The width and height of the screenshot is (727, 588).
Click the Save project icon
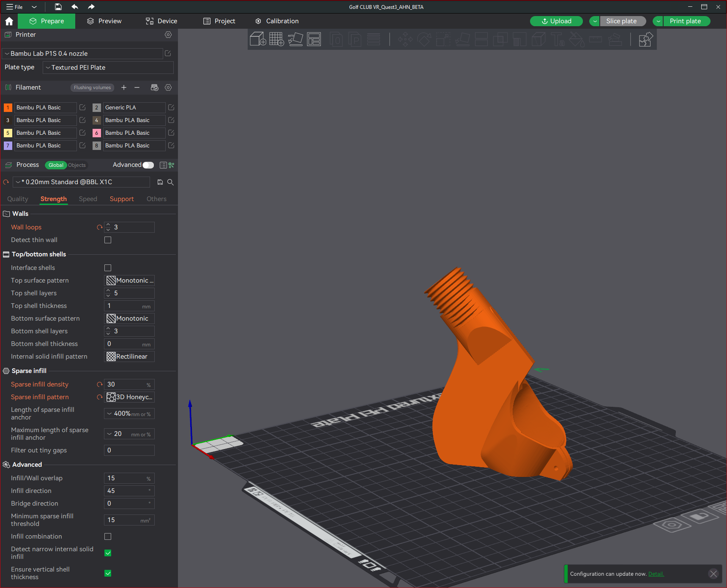pos(58,7)
